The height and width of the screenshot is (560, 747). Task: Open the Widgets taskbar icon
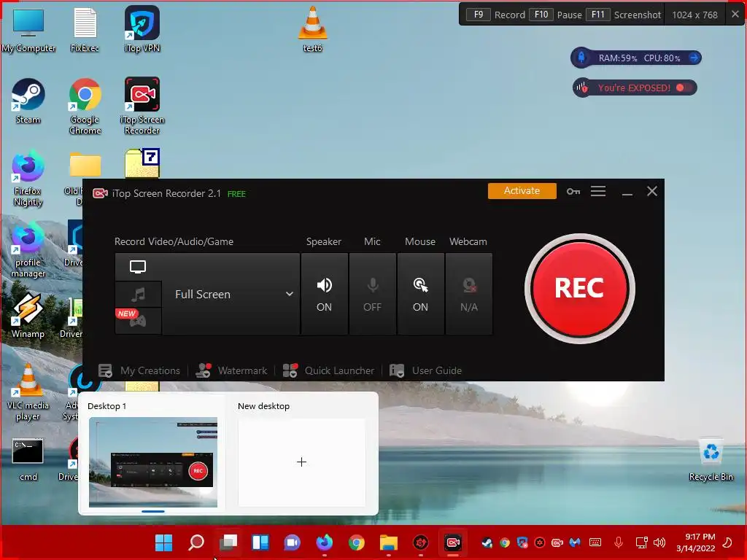(x=260, y=542)
